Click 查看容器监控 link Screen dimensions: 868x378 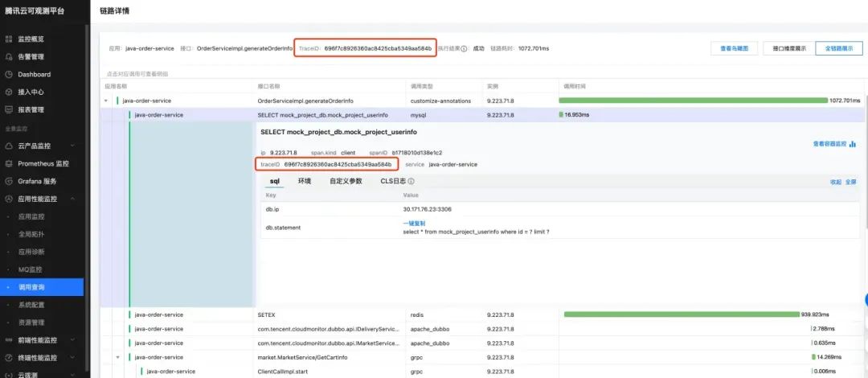point(829,144)
